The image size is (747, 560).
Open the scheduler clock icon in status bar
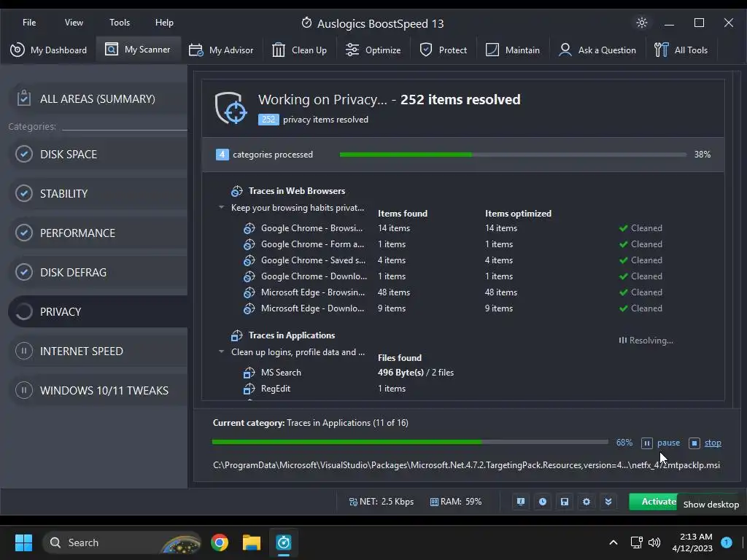[543, 502]
